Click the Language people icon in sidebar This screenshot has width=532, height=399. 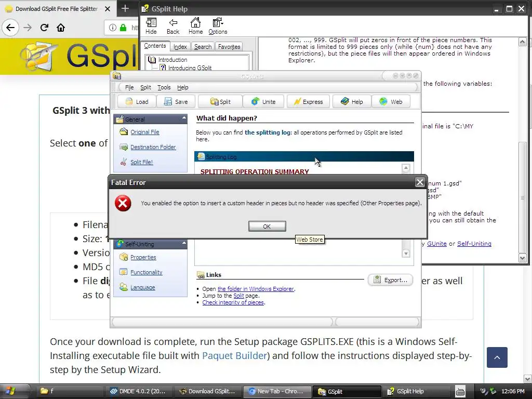pos(124,287)
